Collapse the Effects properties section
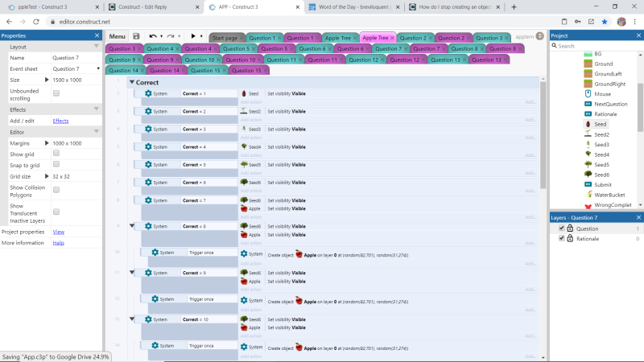Screen dimensions: 644x362 point(96,109)
